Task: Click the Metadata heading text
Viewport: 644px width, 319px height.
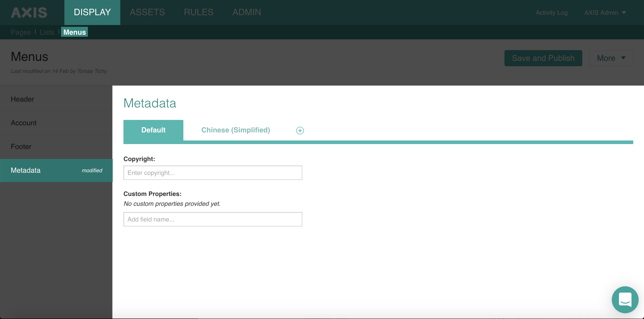Action: click(x=150, y=103)
